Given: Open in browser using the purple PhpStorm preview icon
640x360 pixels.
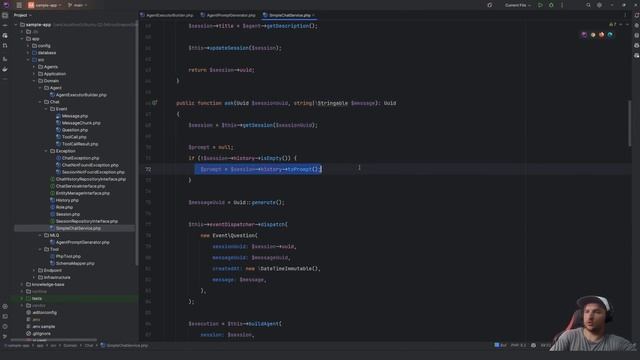Looking at the screenshot, I should coord(584,35).
